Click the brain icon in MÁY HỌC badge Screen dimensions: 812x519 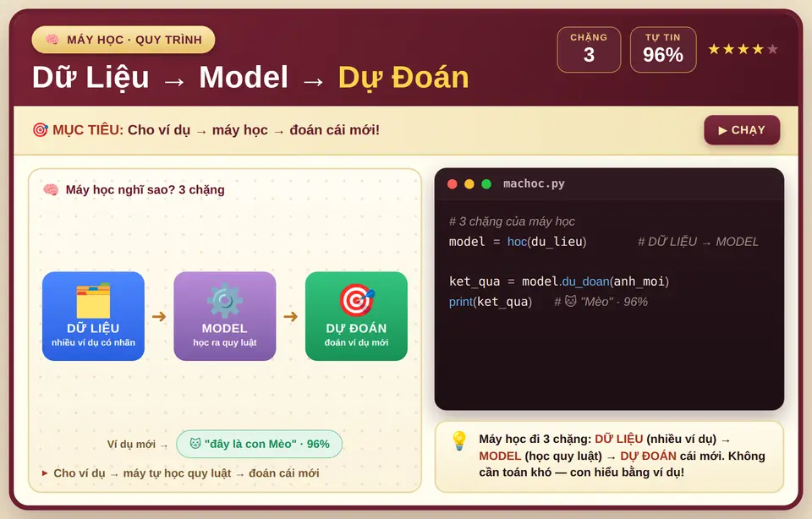tap(52, 40)
